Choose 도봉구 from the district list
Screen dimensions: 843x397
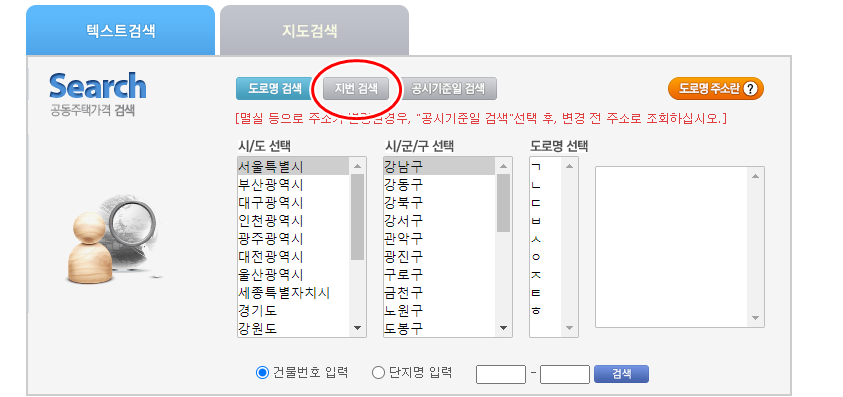click(440, 328)
